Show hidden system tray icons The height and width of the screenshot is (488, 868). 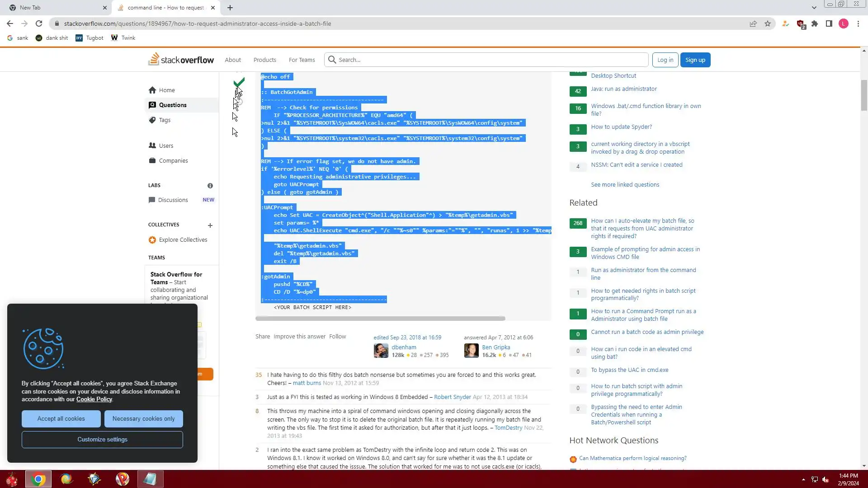803,479
